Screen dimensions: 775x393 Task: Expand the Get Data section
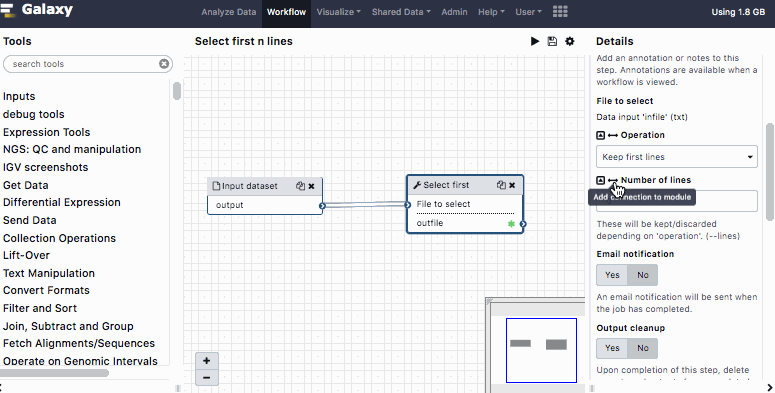pyautogui.click(x=26, y=185)
